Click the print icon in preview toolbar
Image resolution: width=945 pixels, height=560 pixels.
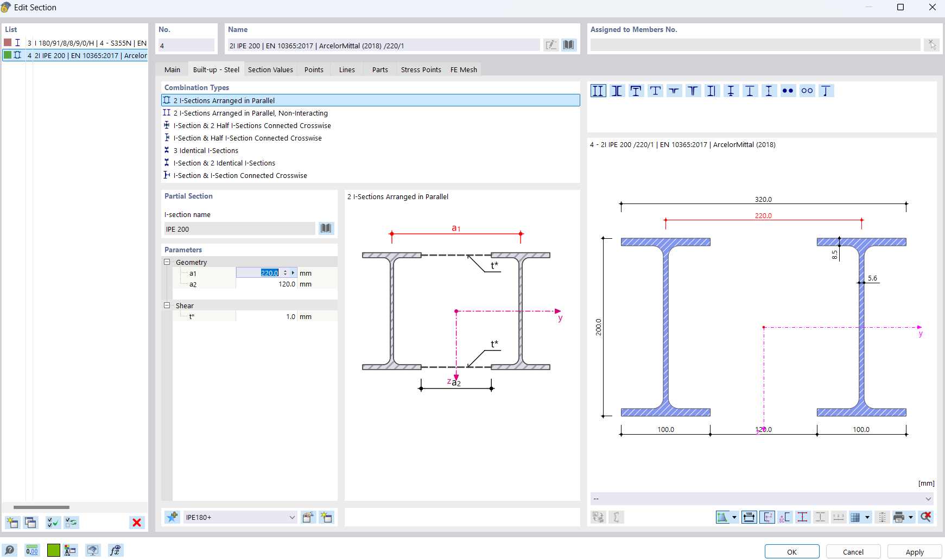899,517
